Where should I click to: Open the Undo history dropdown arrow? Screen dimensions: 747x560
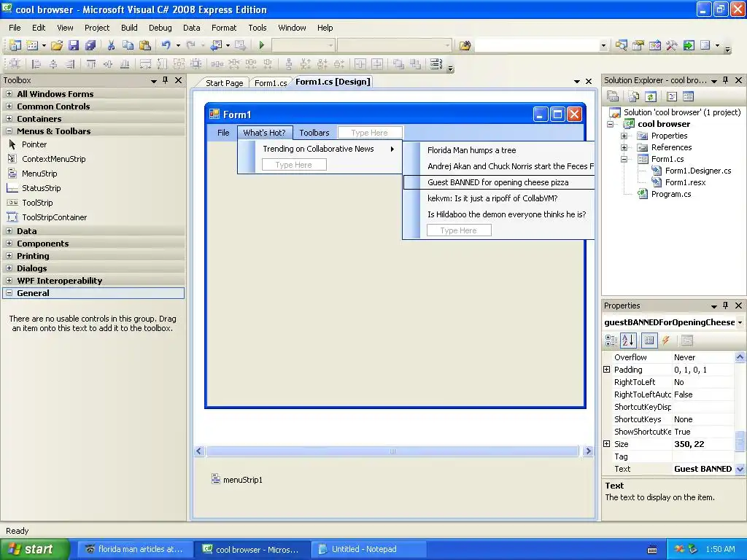pyautogui.click(x=178, y=45)
